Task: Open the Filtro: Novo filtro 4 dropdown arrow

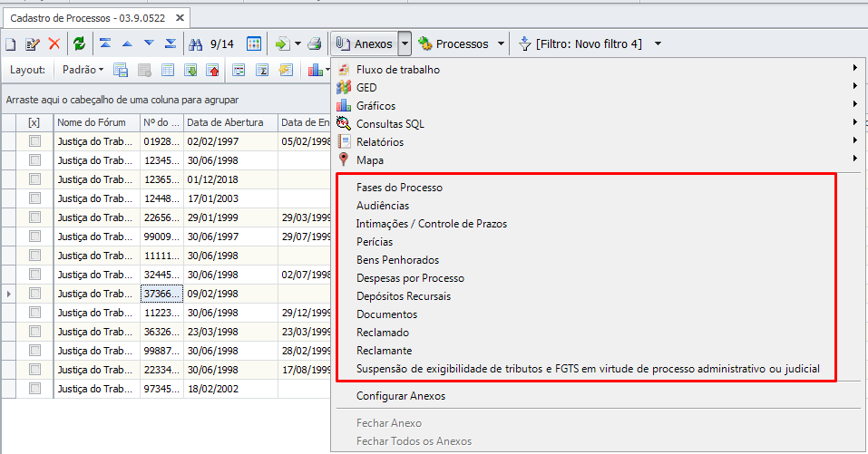Action: 658,43
